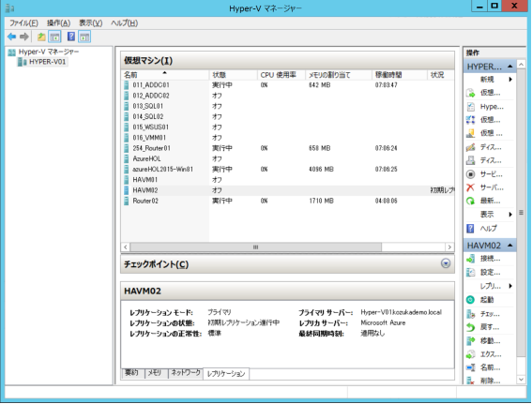532x404 pixels.
Task: Click the VM list scroll-right arrow
Action: pos(449,247)
